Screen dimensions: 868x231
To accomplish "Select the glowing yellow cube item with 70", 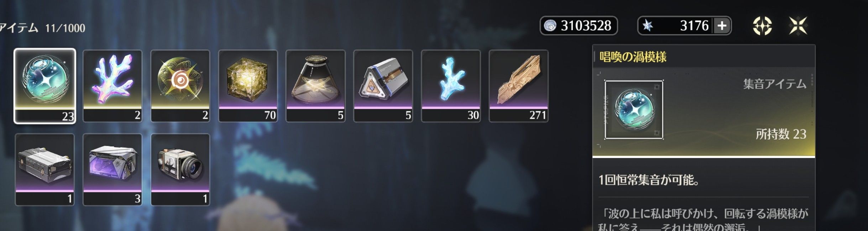I will (x=248, y=86).
